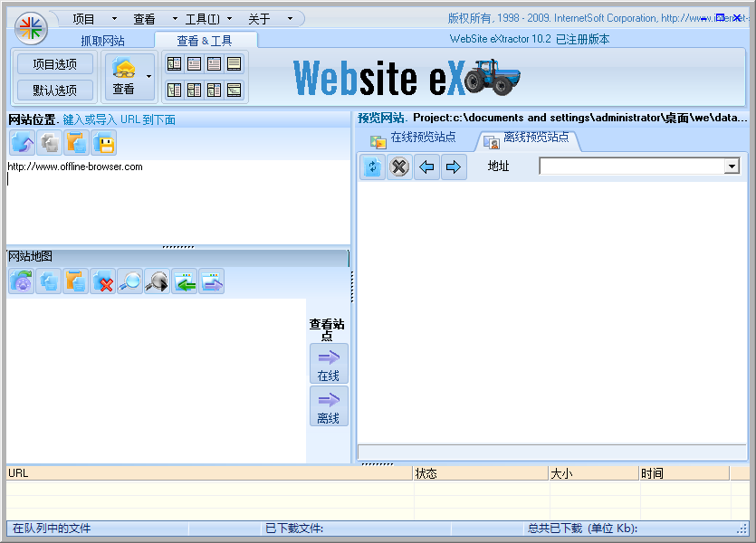Click the 时间 column header
Image resolution: width=756 pixels, height=543 pixels.
pos(684,473)
